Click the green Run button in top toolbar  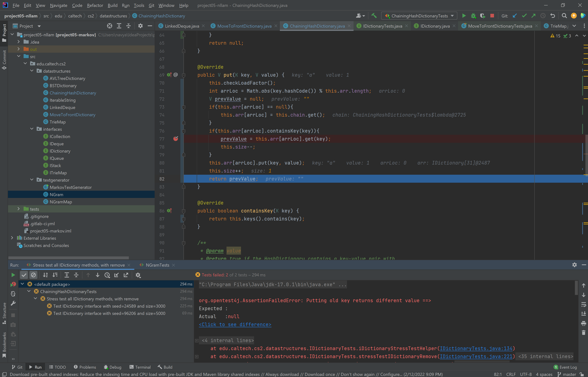(464, 16)
